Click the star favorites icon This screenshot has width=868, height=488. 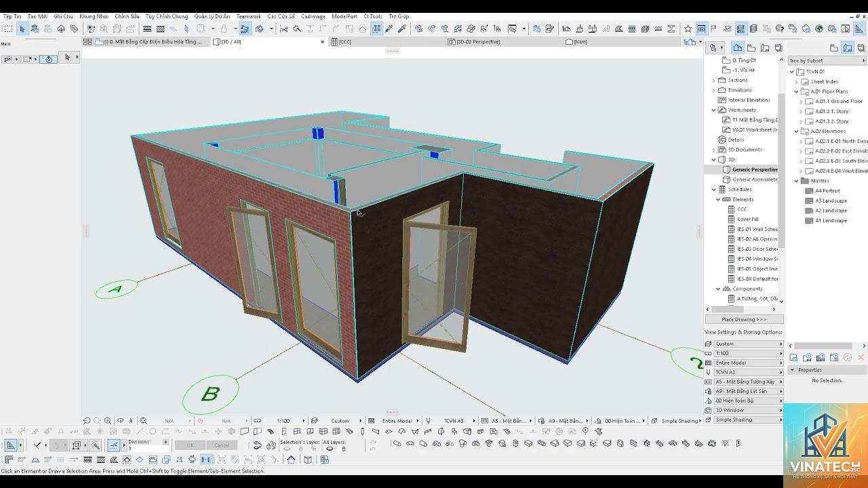[x=688, y=28]
